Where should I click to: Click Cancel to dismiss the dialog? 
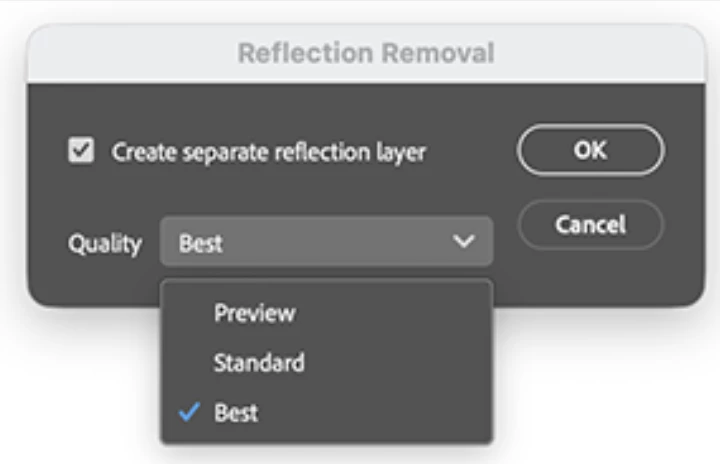point(591,225)
